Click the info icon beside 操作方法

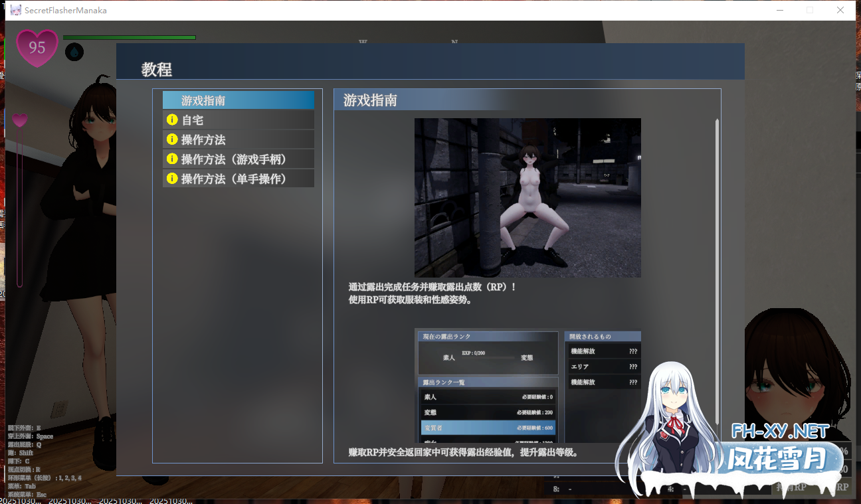coord(173,139)
